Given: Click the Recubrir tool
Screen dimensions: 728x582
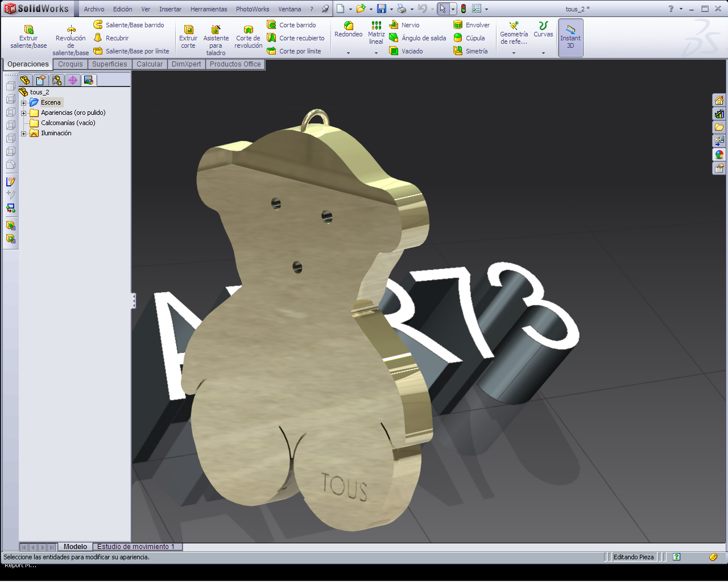Looking at the screenshot, I should point(111,38).
